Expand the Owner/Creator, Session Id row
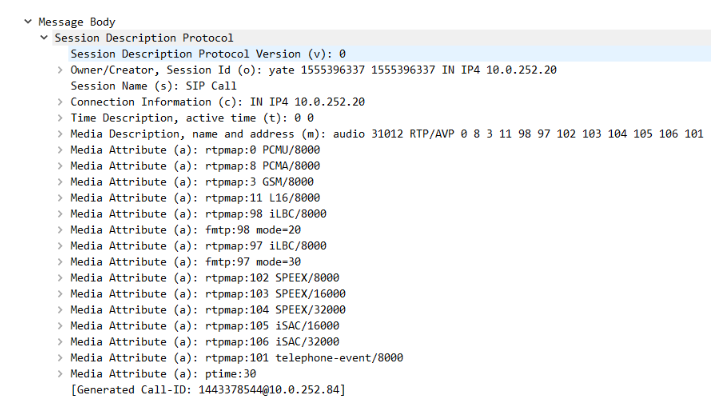The image size is (726, 408). coord(61,70)
